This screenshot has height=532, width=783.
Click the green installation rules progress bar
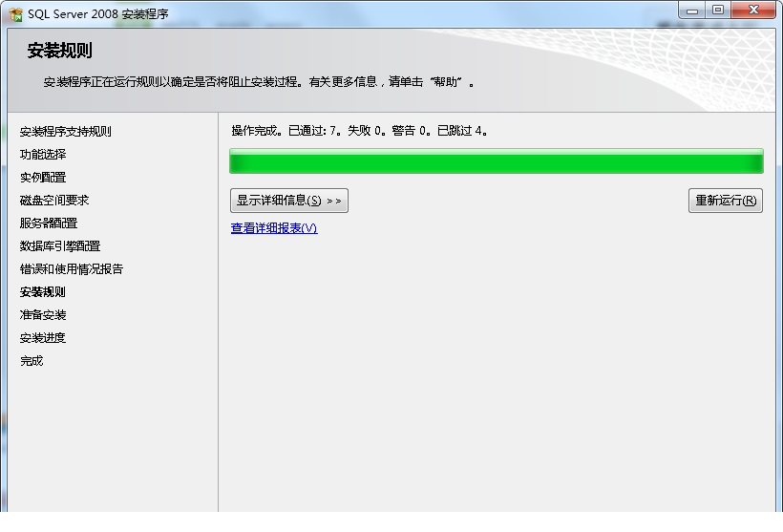point(497,160)
